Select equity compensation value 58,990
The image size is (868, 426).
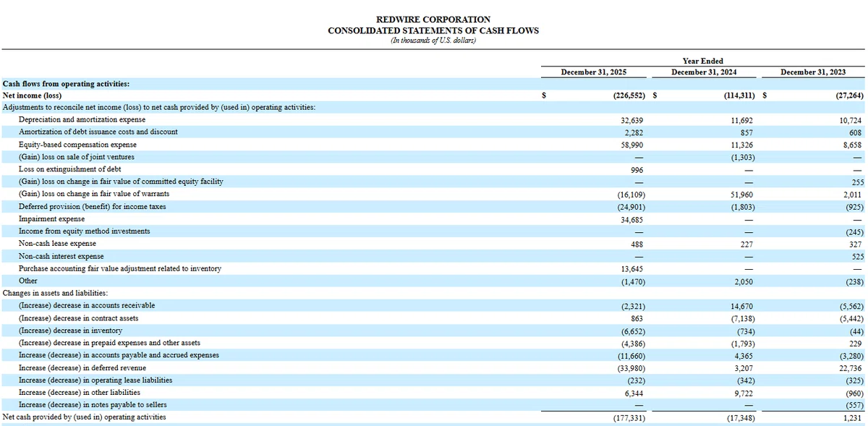tap(632, 145)
